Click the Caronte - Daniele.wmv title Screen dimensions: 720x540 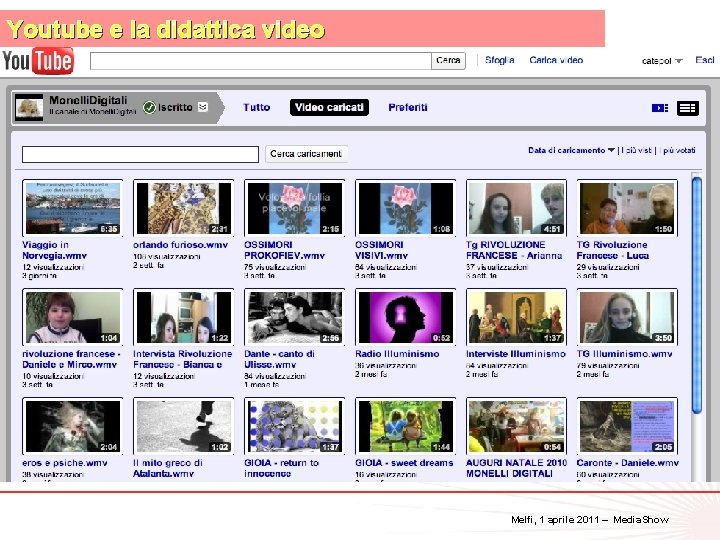click(628, 463)
